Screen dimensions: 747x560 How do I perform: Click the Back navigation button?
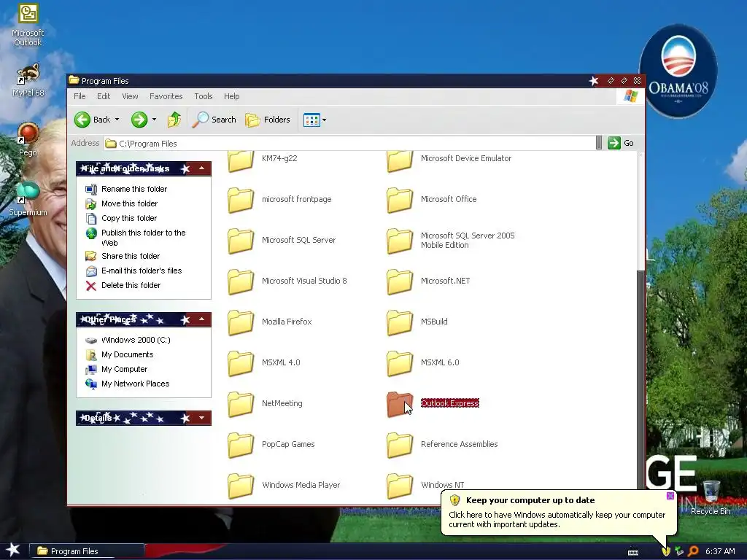(x=93, y=120)
